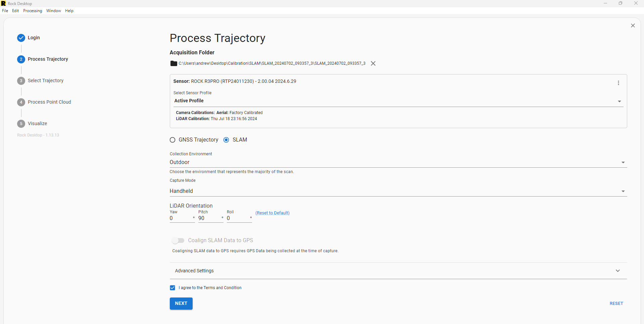
Task: Click the completed Login step checkmark icon
Action: pos(21,38)
